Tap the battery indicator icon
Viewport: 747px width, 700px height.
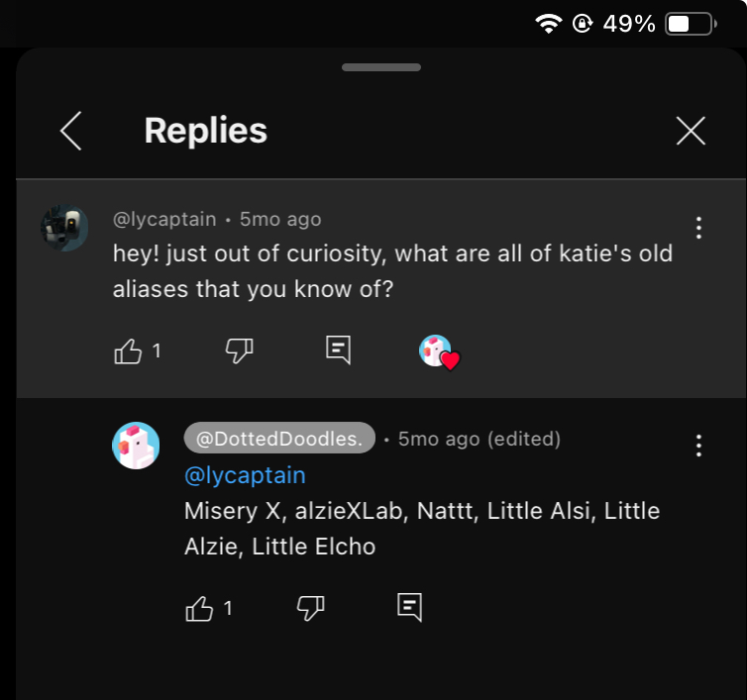[x=692, y=24]
